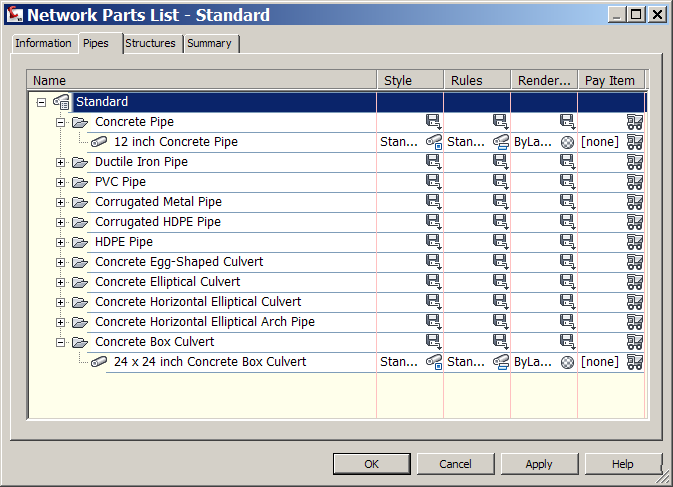Go to the Summary tab
The width and height of the screenshot is (673, 487).
point(209,43)
